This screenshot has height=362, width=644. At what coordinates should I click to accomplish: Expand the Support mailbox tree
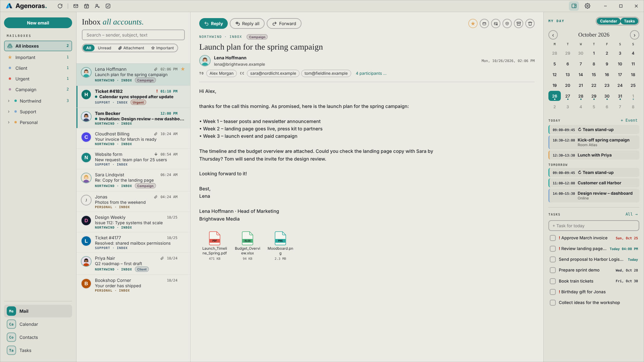[x=9, y=112]
